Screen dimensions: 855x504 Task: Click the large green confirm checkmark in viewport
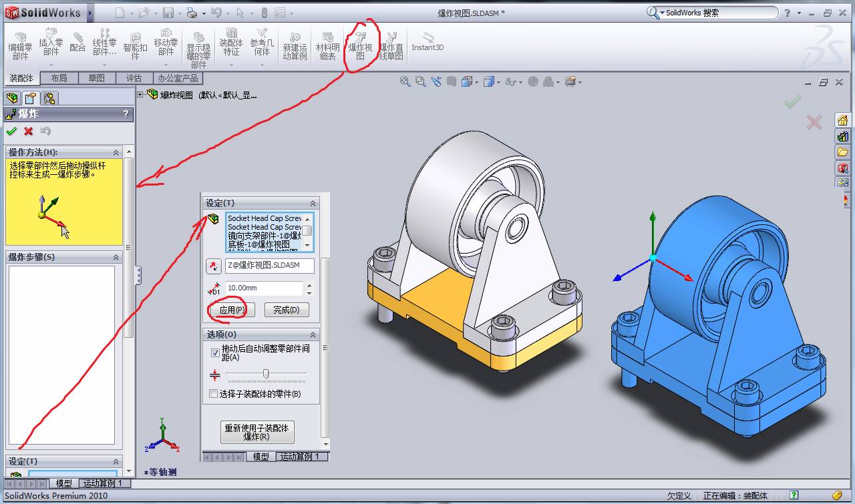point(793,102)
